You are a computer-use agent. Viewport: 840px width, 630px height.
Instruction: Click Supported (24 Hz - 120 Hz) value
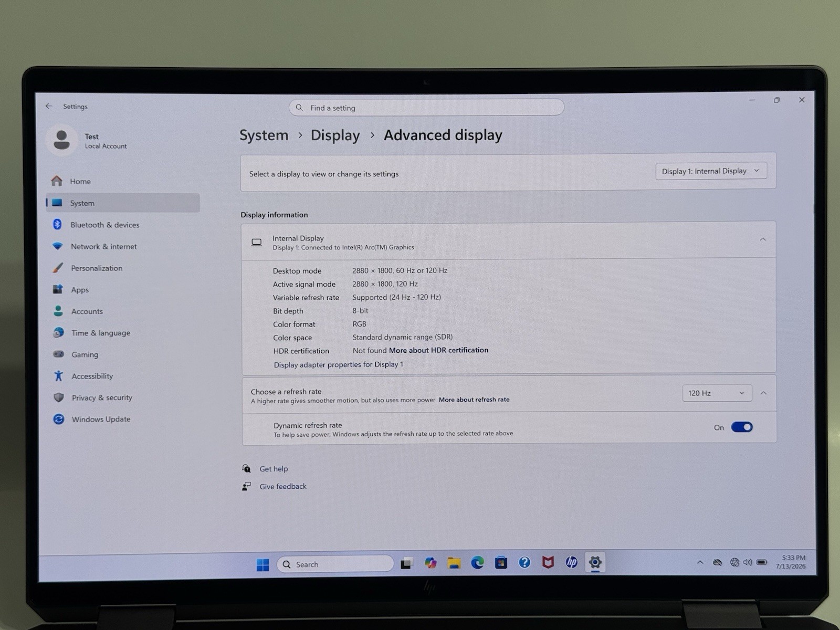tap(396, 297)
